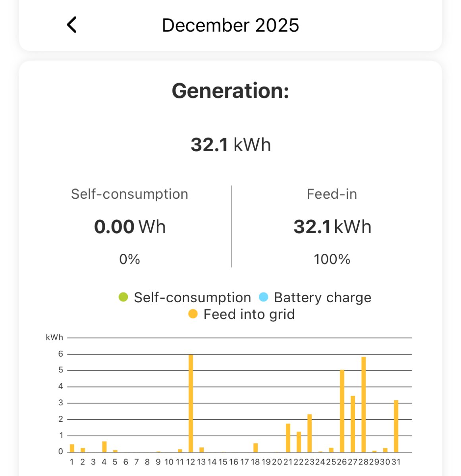The image size is (461, 476).
Task: Select the bar for day 4
Action: pyautogui.click(x=104, y=447)
